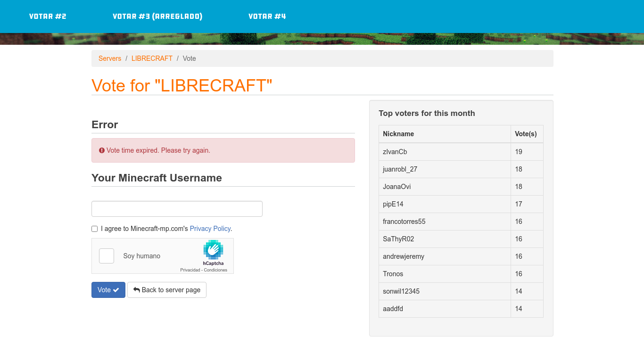Click Back to server page button
The height and width of the screenshot is (362, 644).
coord(167,290)
